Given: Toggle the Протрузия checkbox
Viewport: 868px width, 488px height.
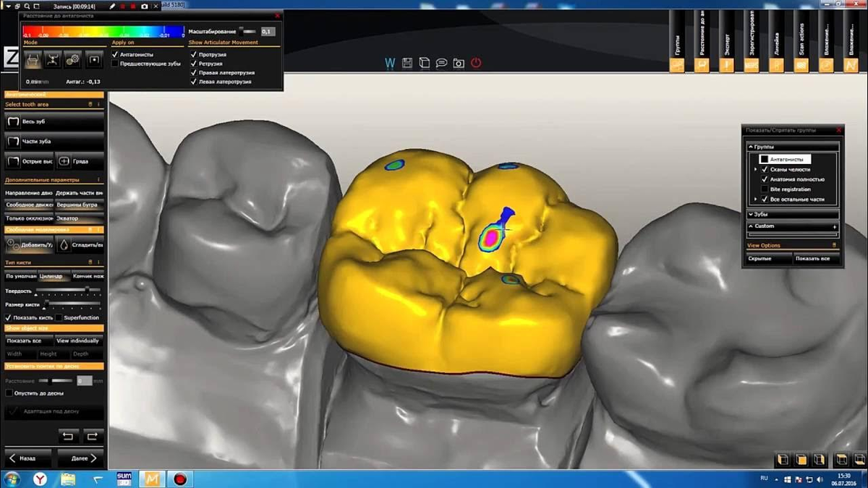Looking at the screenshot, I should (193, 54).
